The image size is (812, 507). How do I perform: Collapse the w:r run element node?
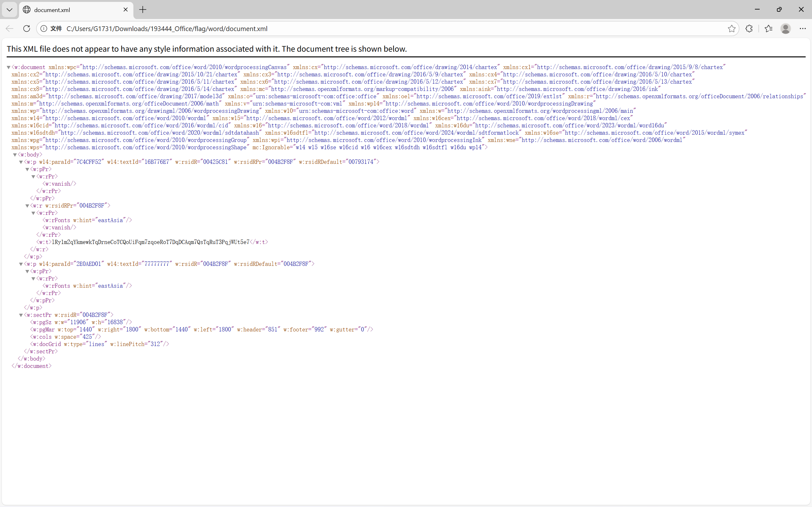27,206
